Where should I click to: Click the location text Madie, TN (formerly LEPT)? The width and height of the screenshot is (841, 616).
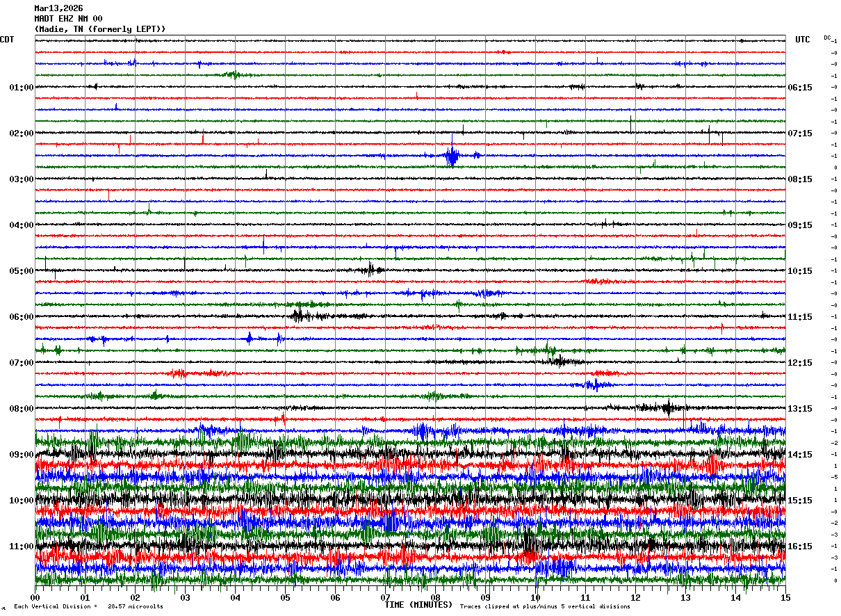tap(100, 29)
